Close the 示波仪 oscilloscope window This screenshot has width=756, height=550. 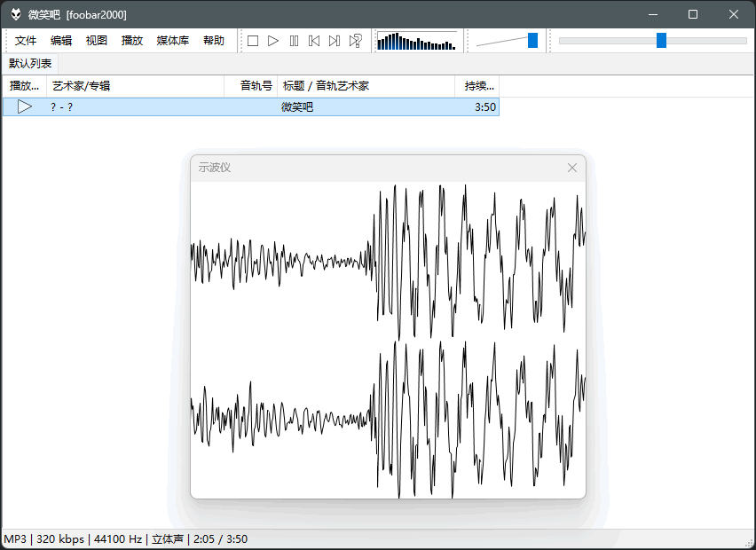pos(572,168)
